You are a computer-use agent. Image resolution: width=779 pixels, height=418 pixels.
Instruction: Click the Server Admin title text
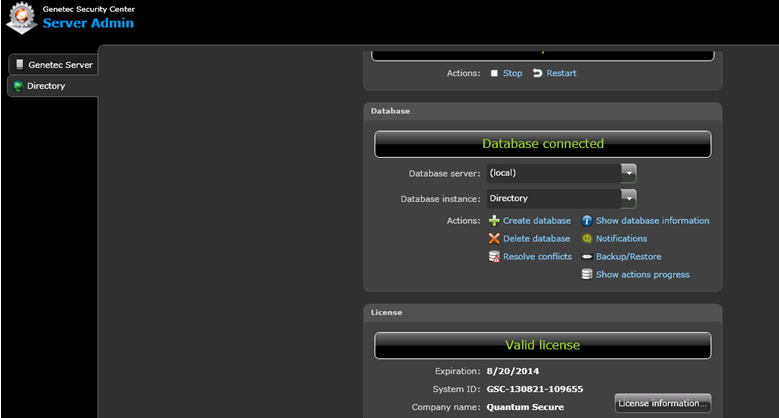[x=88, y=23]
